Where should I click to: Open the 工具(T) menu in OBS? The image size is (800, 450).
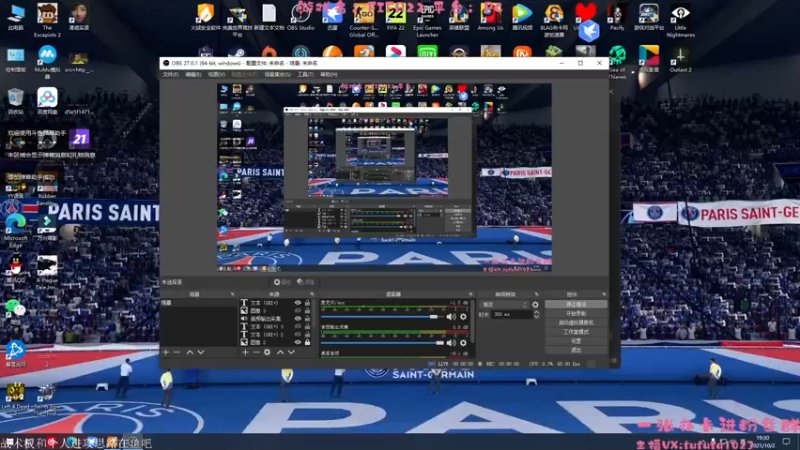click(306, 74)
